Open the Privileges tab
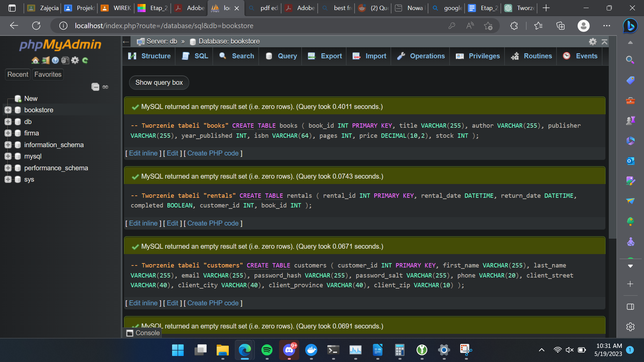Image resolution: width=644 pixels, height=362 pixels. [x=478, y=56]
